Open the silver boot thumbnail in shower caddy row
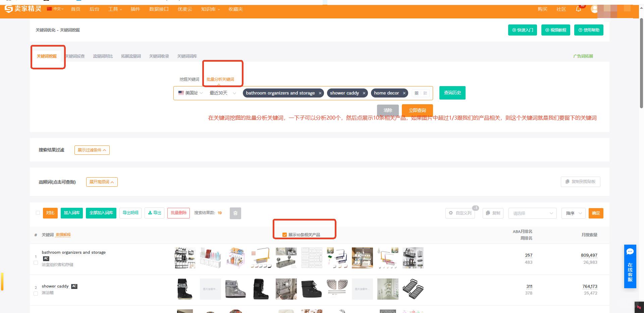The image size is (644, 313). tap(235, 289)
